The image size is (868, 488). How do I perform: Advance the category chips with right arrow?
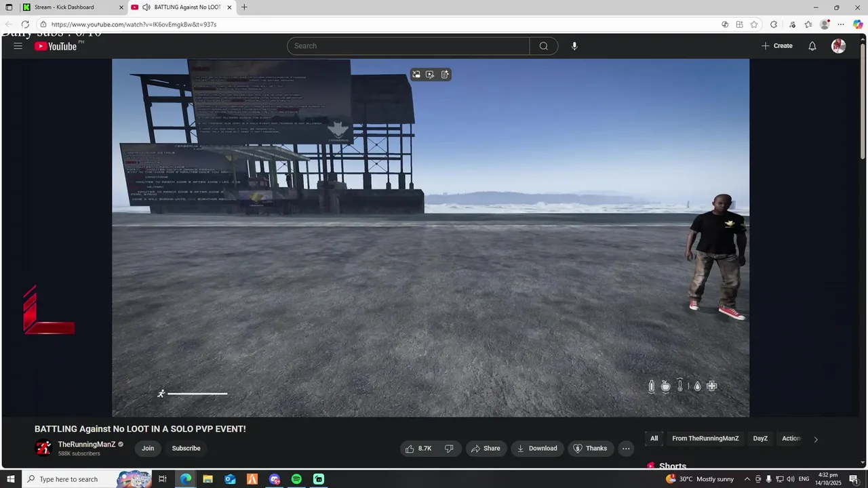point(816,439)
